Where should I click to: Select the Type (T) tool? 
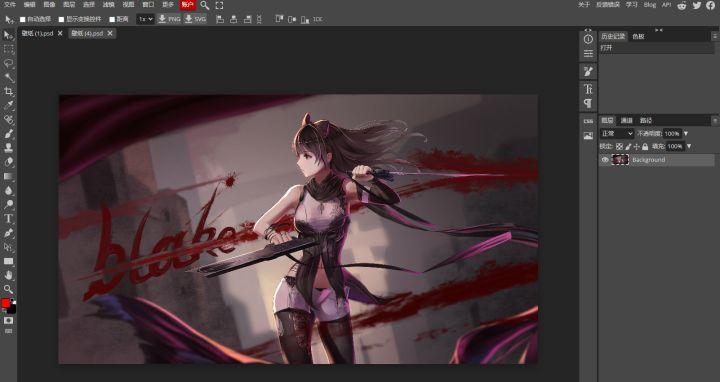point(8,219)
